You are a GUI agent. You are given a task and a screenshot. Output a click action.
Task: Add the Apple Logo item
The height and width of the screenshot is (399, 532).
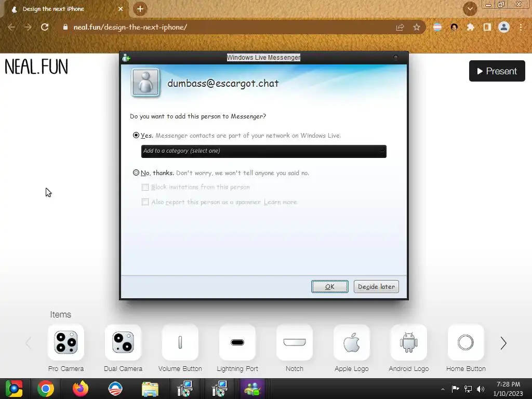click(352, 342)
